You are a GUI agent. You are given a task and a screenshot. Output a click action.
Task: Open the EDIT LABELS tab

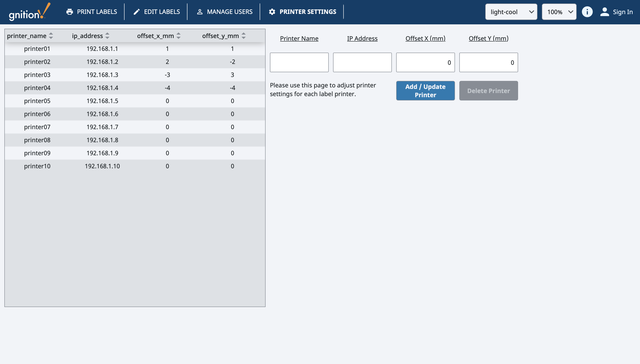(x=157, y=12)
